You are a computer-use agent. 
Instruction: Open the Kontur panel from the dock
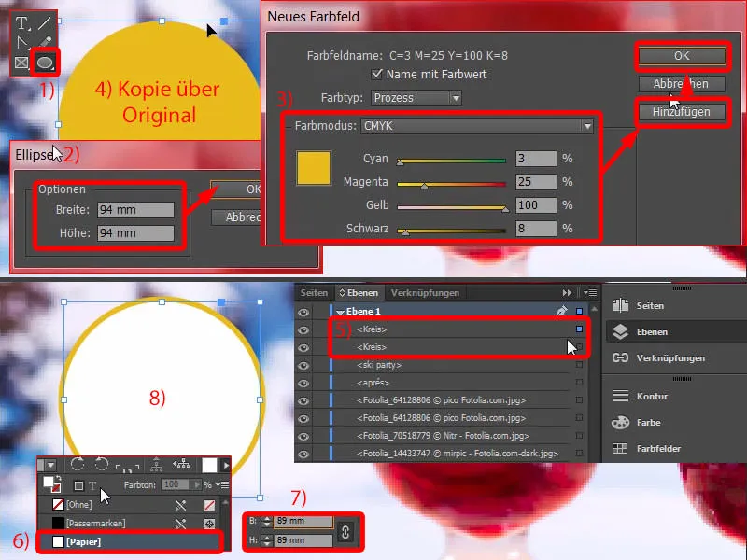click(x=640, y=396)
